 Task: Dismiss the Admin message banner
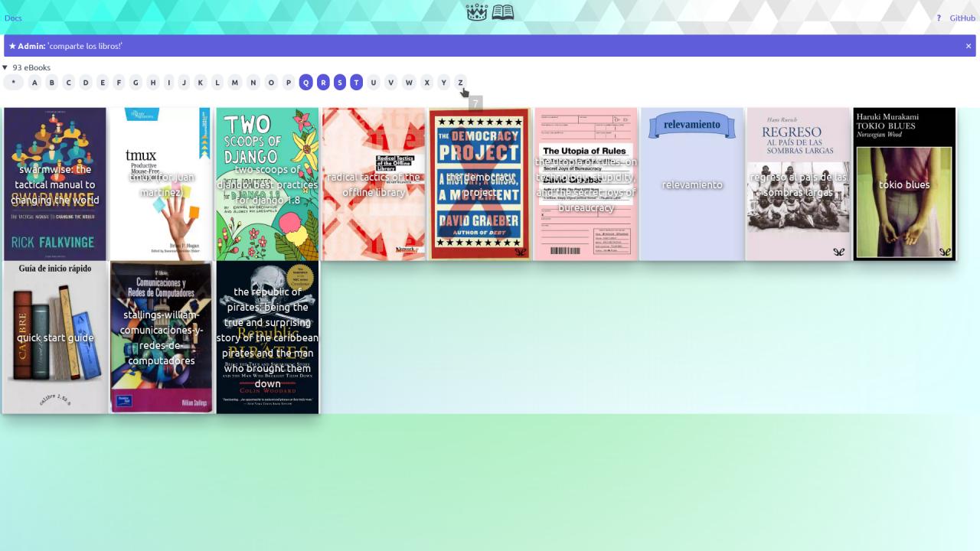coord(969,46)
